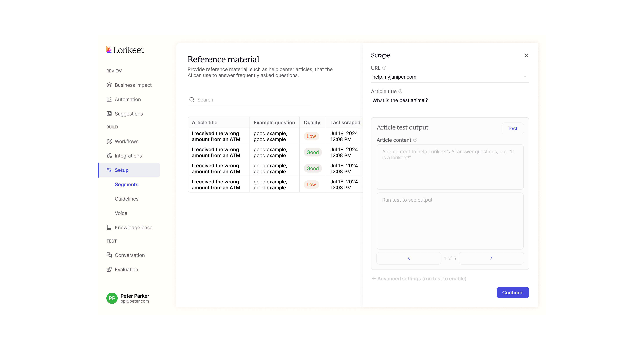Screen dimensions: 644x350
Task: Focus the Article content text area
Action: coord(450,167)
